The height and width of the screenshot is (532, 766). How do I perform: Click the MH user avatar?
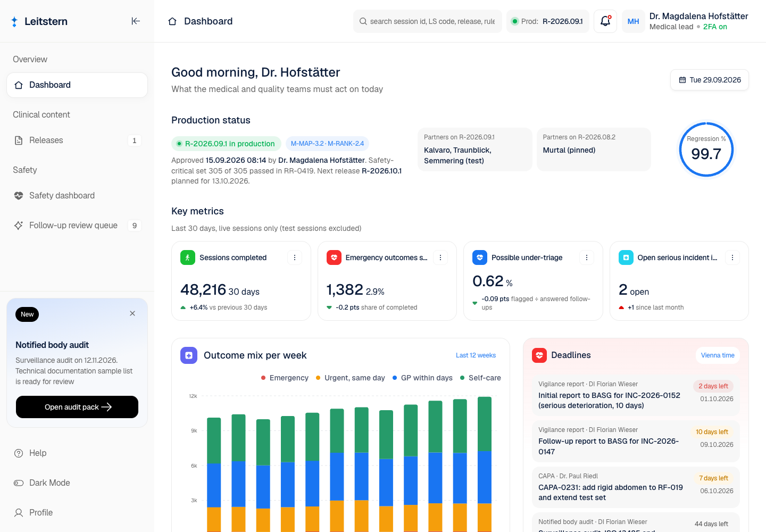(633, 21)
